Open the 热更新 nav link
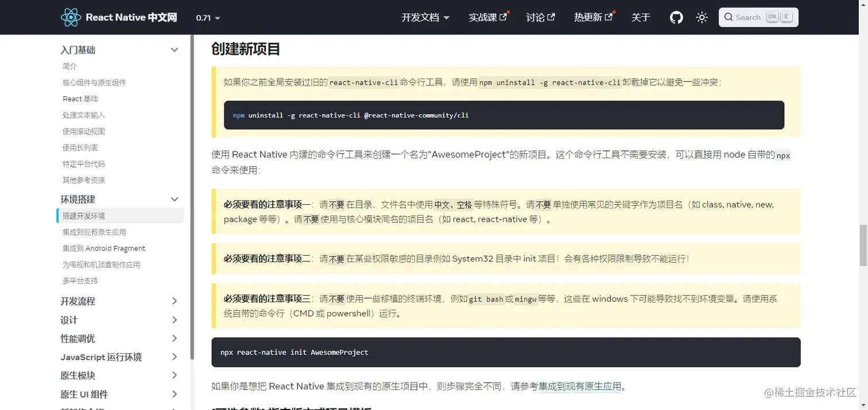Screen dimensions: 868x410 [x=594, y=17]
